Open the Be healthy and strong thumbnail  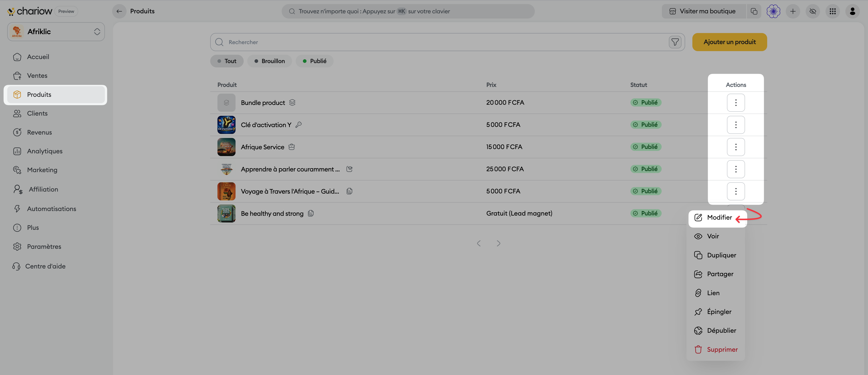coord(226,214)
